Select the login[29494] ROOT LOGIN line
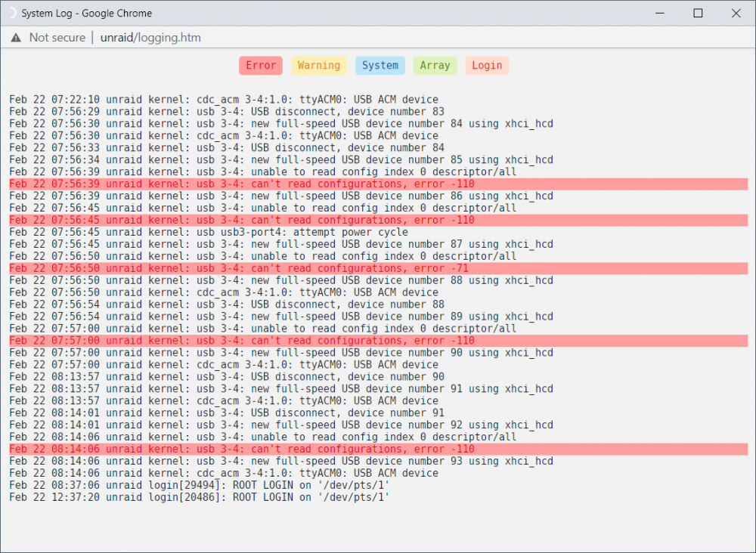This screenshot has width=756, height=553. [199, 485]
